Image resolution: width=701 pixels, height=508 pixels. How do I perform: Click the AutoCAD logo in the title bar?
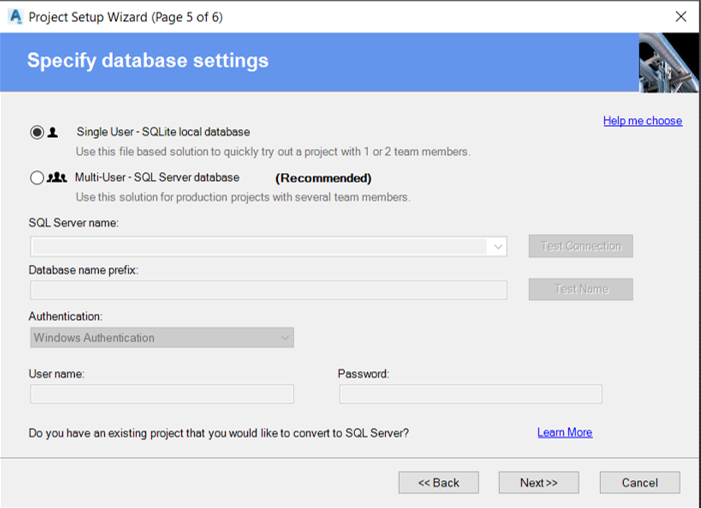coord(15,17)
